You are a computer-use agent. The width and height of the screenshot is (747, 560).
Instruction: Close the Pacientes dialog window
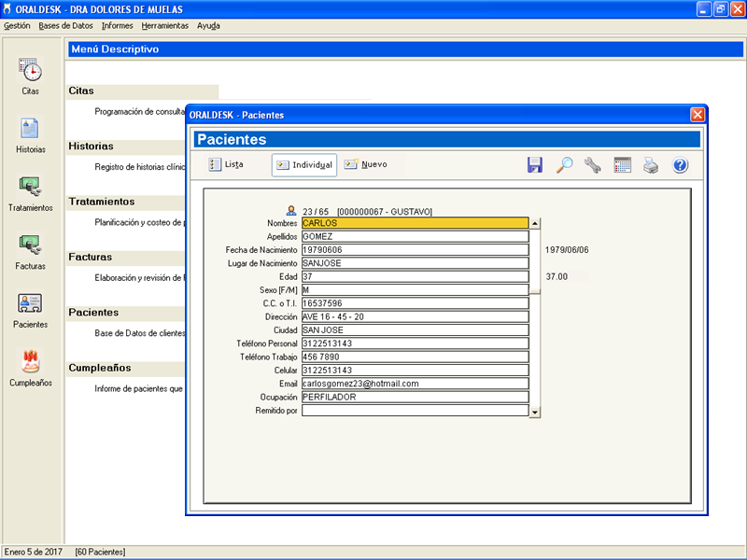coord(697,115)
